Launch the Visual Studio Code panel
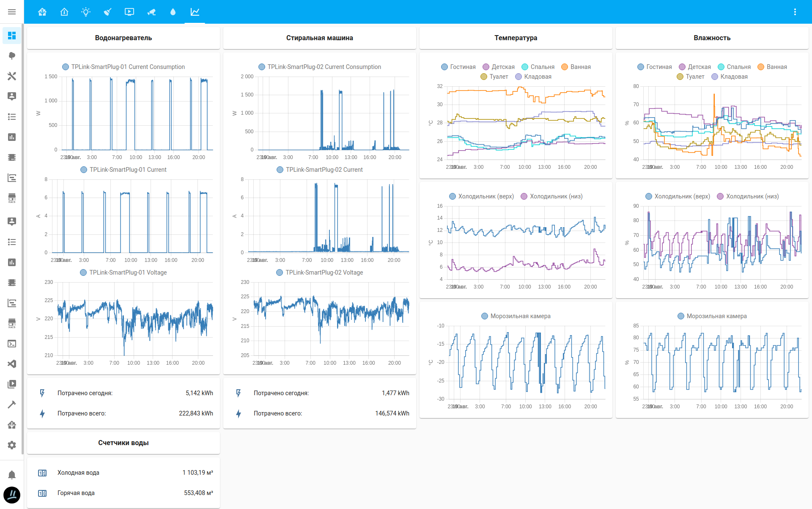The image size is (812, 509). 12,364
